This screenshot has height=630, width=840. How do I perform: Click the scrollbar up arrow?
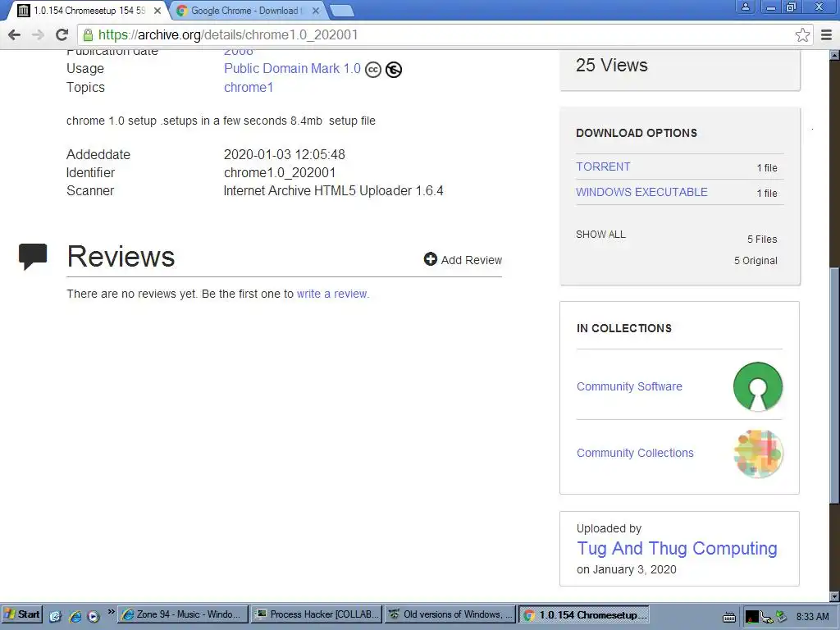point(834,55)
